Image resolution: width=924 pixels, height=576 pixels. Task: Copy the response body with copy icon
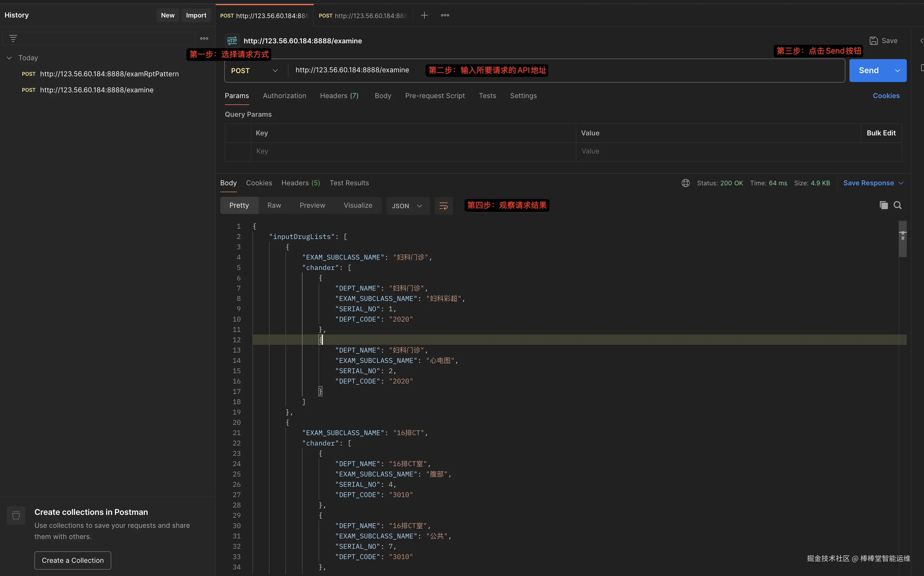click(x=884, y=205)
